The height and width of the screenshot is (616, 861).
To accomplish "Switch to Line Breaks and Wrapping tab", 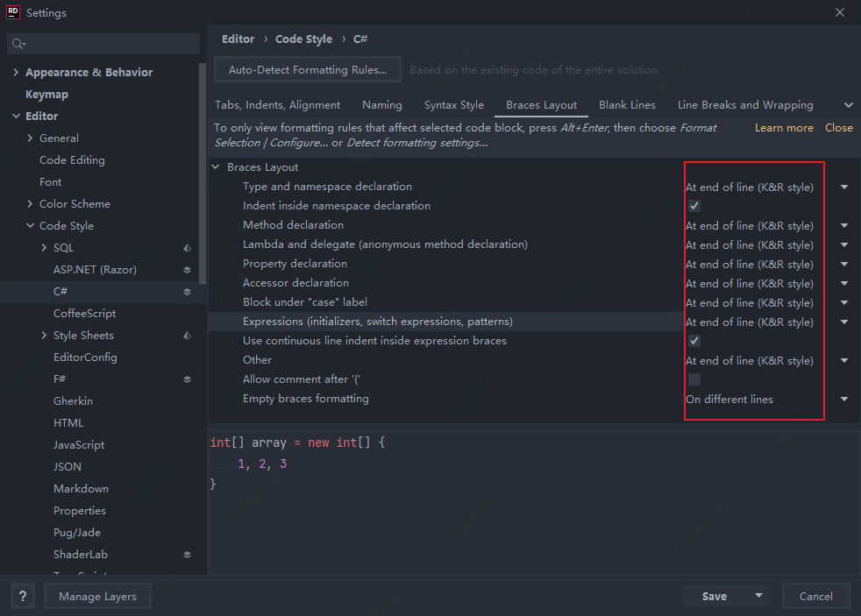I will pyautogui.click(x=745, y=105).
